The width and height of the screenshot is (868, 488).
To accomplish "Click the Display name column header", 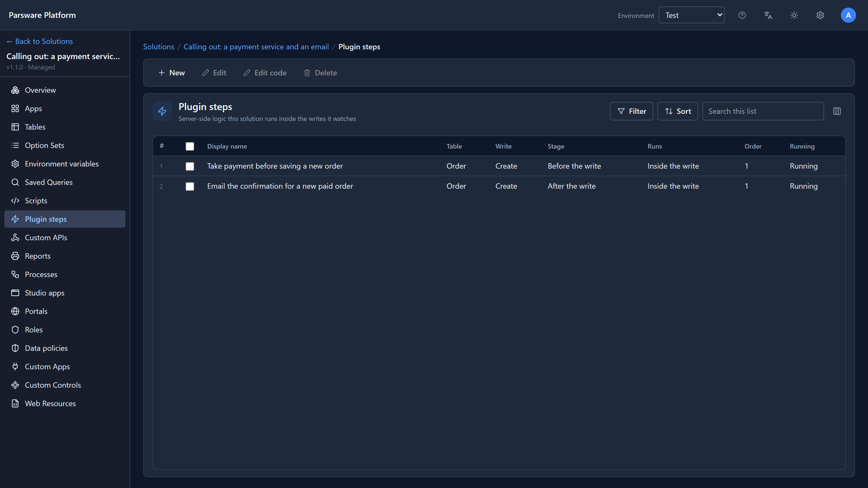I will (227, 146).
